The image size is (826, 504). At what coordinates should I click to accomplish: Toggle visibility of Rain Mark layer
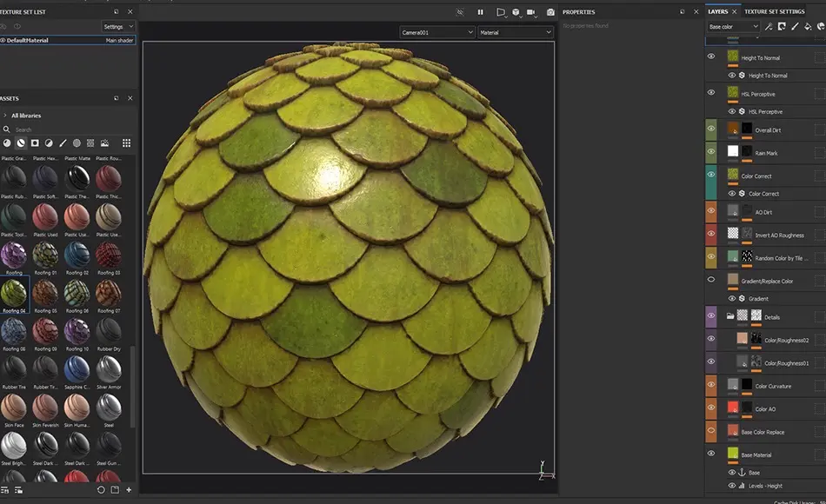[710, 152]
